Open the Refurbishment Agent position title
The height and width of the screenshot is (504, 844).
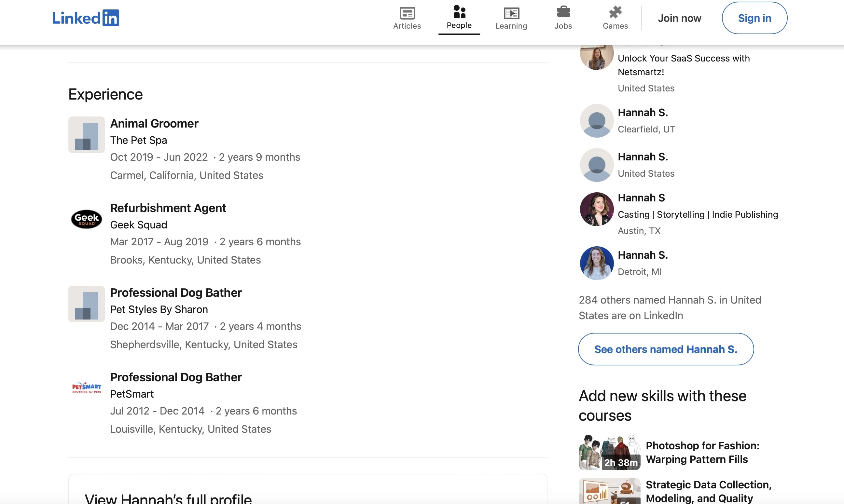click(x=168, y=208)
